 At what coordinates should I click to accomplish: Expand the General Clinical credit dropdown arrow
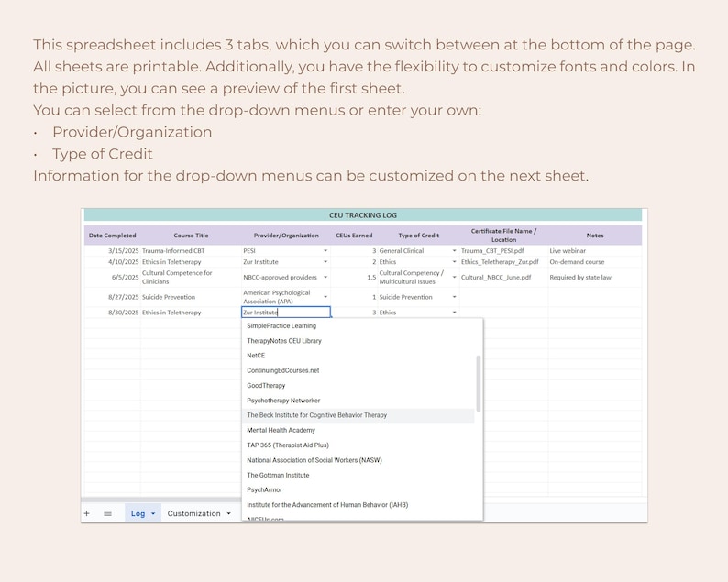click(454, 250)
